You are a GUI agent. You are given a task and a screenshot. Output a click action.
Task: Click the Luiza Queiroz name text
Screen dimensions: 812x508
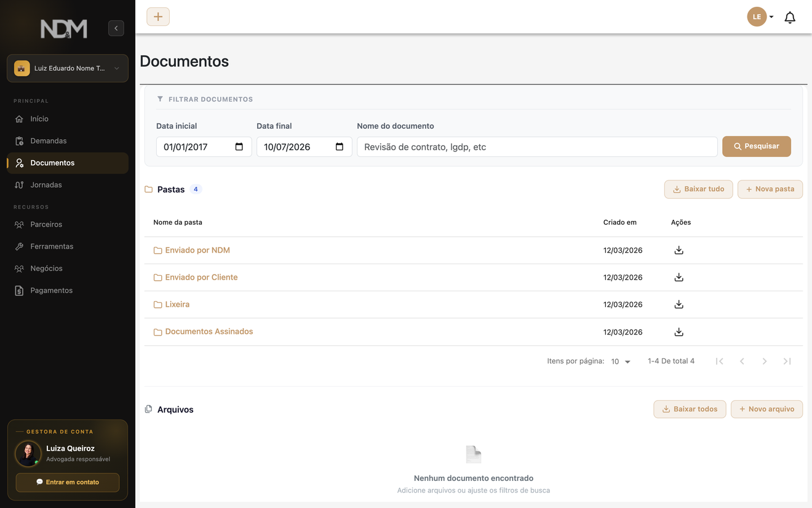pyautogui.click(x=70, y=448)
